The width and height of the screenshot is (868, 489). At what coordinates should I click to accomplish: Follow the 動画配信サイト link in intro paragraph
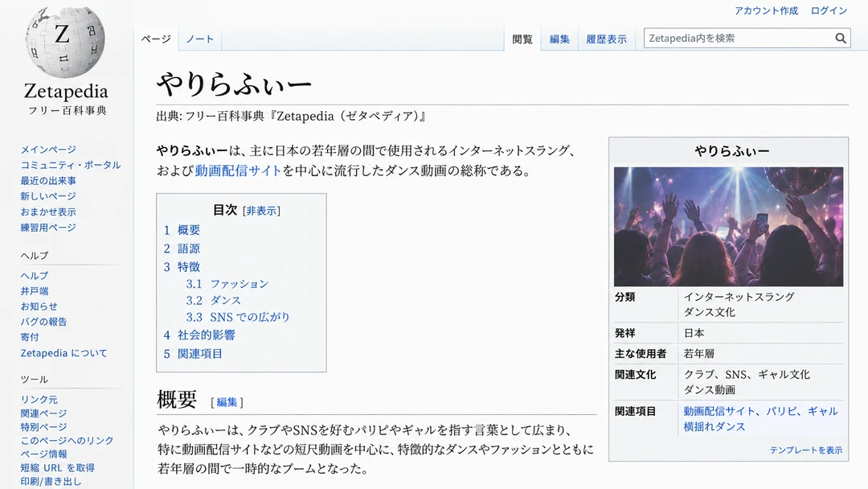coord(238,171)
